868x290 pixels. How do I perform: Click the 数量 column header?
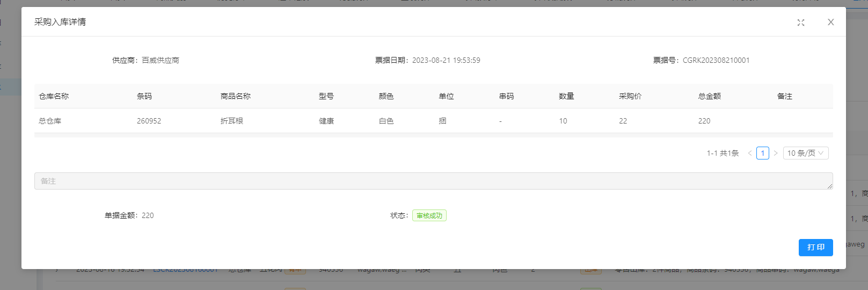coord(566,96)
